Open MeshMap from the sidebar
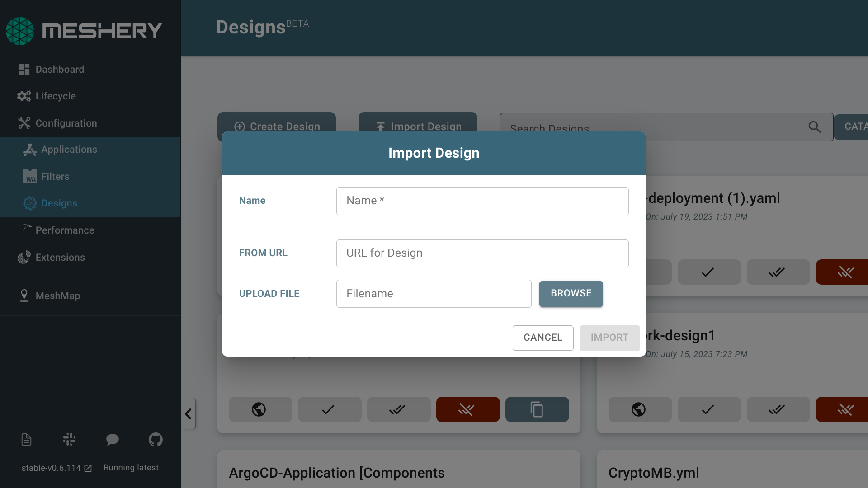The height and width of the screenshot is (488, 868). 57,296
